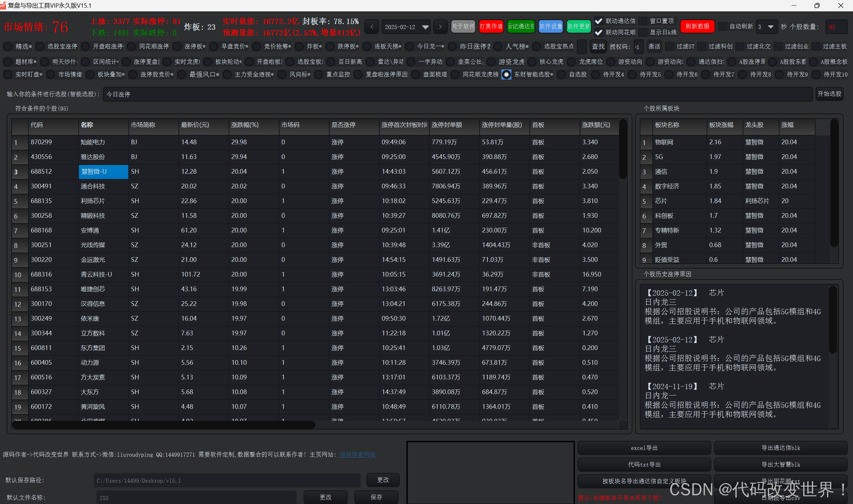Click the stock table horizontal scrollbar
The image size is (853, 504).
pyautogui.click(x=163, y=425)
